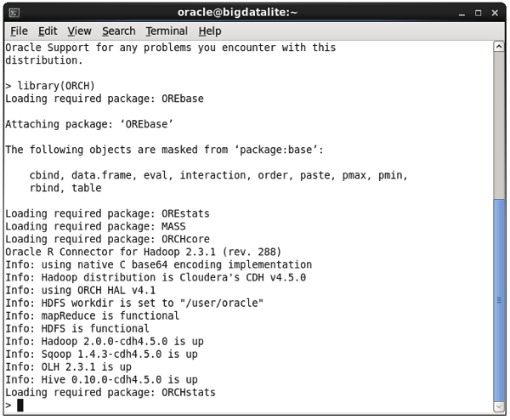Click the blue vertical scrollbar thumb
The width and height of the screenshot is (510, 420).
click(499, 300)
